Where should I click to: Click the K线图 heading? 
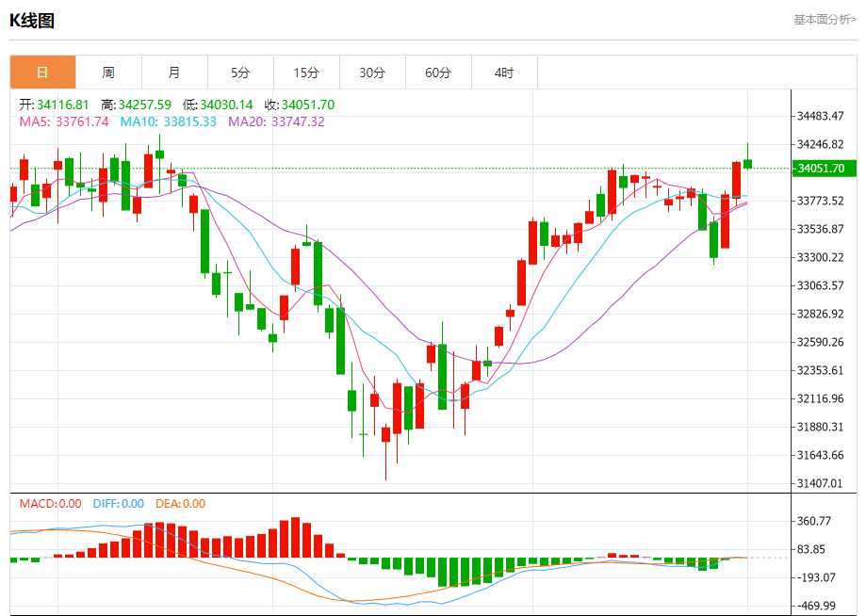tap(32, 21)
